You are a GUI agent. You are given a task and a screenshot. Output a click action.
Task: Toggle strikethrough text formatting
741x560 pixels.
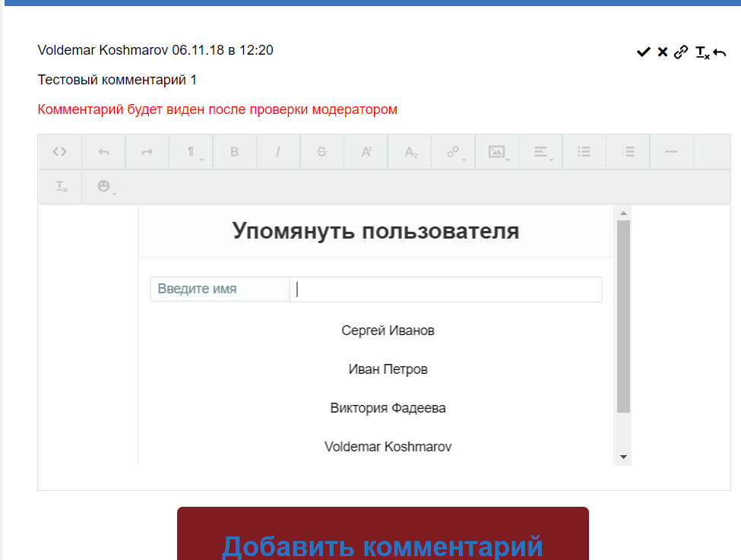(321, 152)
